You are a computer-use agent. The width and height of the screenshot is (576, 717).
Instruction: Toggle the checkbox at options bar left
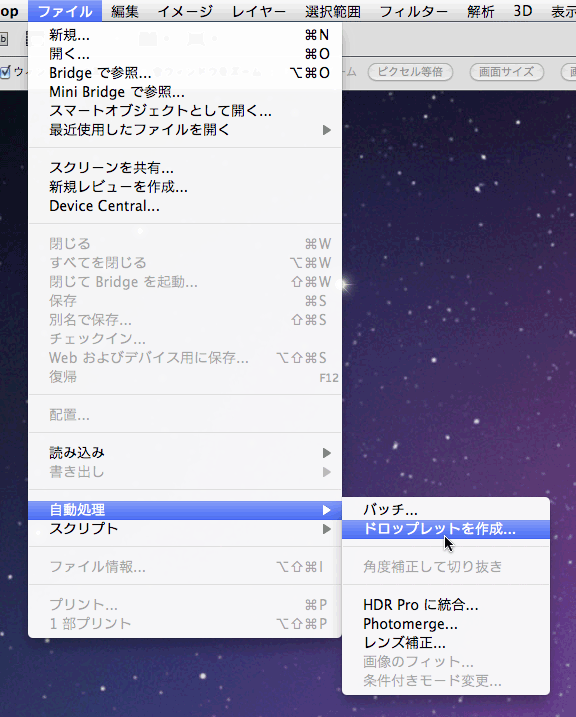5,72
